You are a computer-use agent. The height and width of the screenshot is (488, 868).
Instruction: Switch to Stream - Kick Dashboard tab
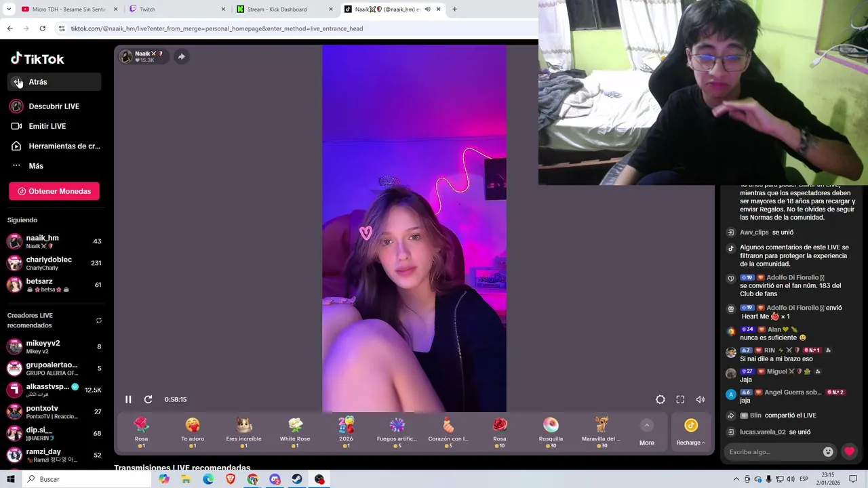285,9
